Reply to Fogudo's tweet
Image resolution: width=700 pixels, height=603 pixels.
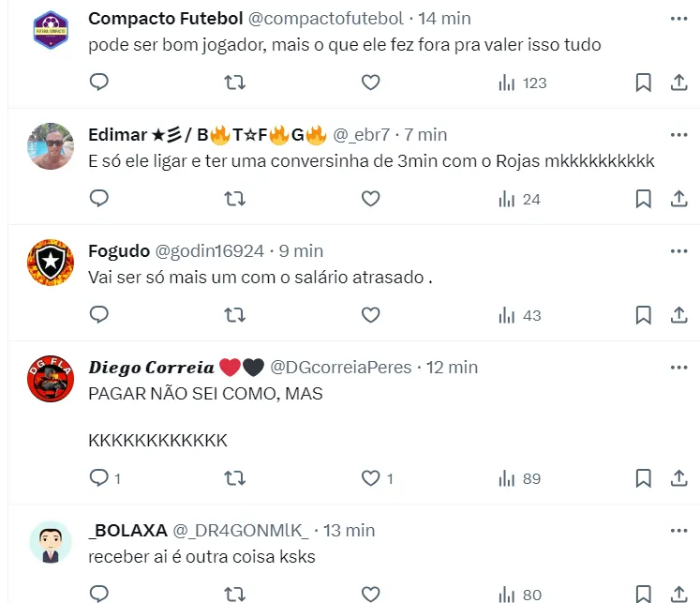point(99,315)
